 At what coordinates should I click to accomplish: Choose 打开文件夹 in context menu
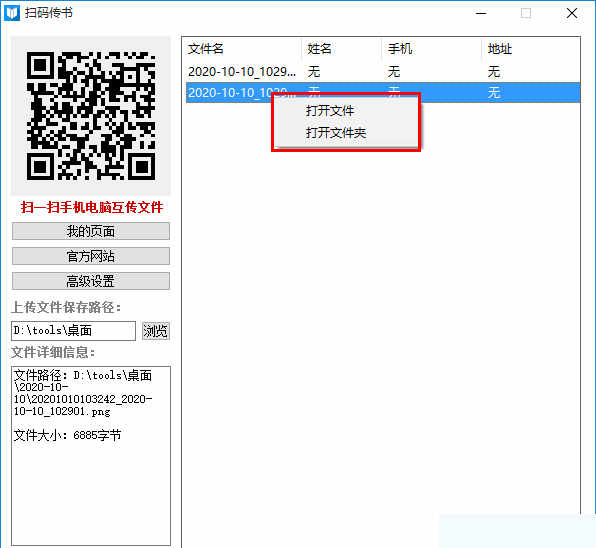pos(336,133)
